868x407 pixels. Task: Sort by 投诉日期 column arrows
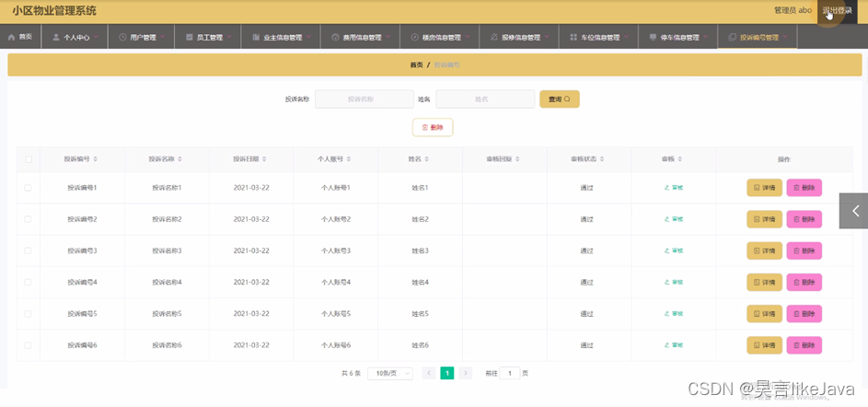point(264,159)
